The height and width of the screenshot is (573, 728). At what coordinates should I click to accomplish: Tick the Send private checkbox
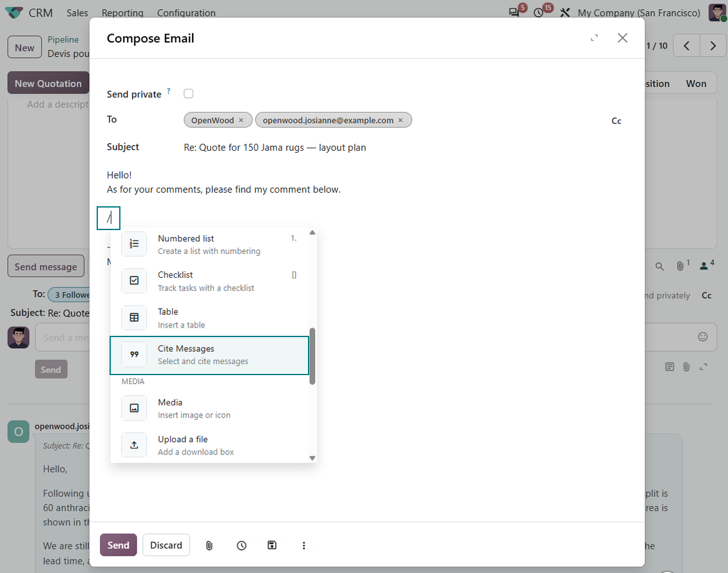click(188, 94)
